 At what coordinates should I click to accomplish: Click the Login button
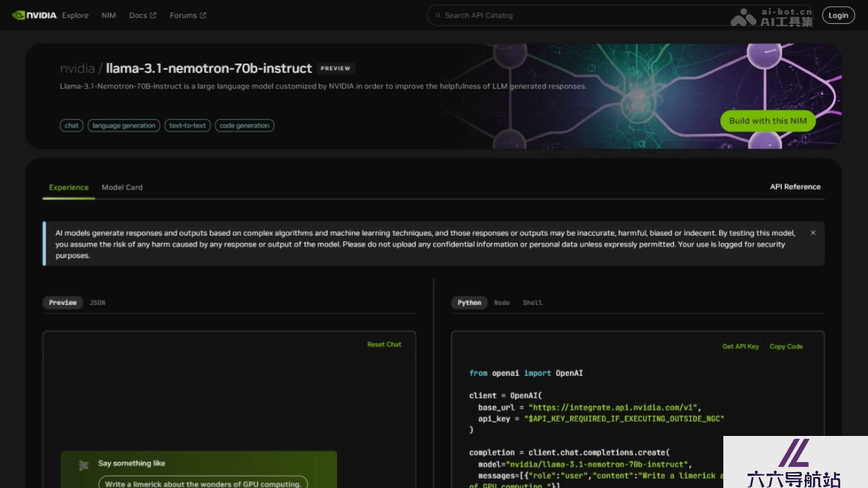(838, 15)
